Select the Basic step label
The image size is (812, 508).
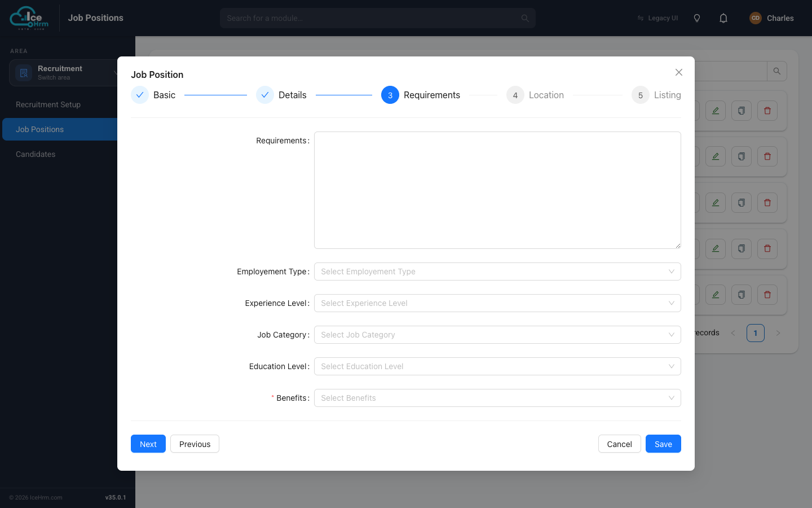point(164,95)
